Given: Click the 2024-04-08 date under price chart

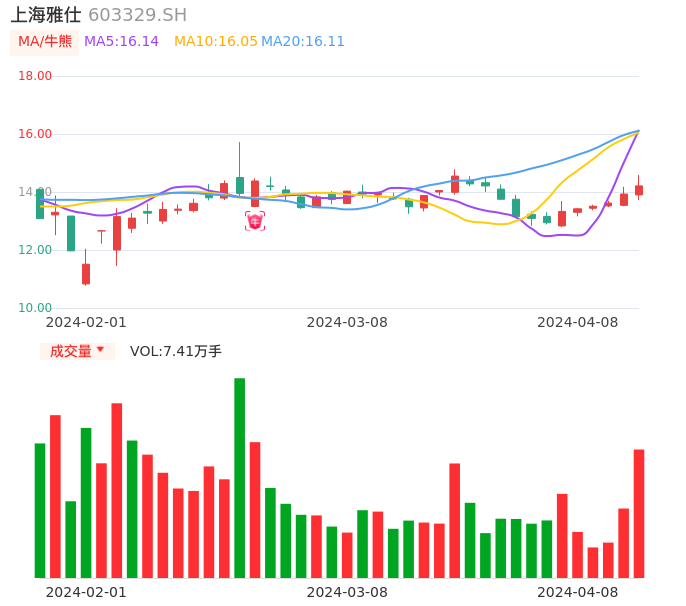Looking at the screenshot, I should (x=578, y=322).
